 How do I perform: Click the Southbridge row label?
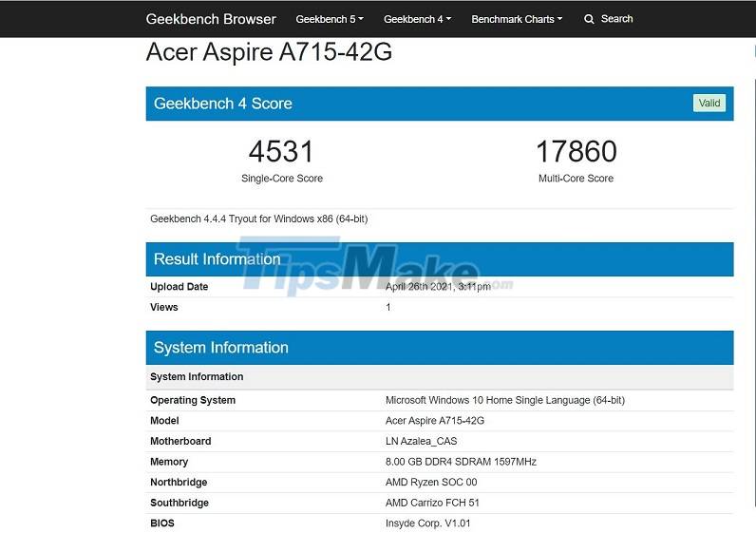pos(180,503)
